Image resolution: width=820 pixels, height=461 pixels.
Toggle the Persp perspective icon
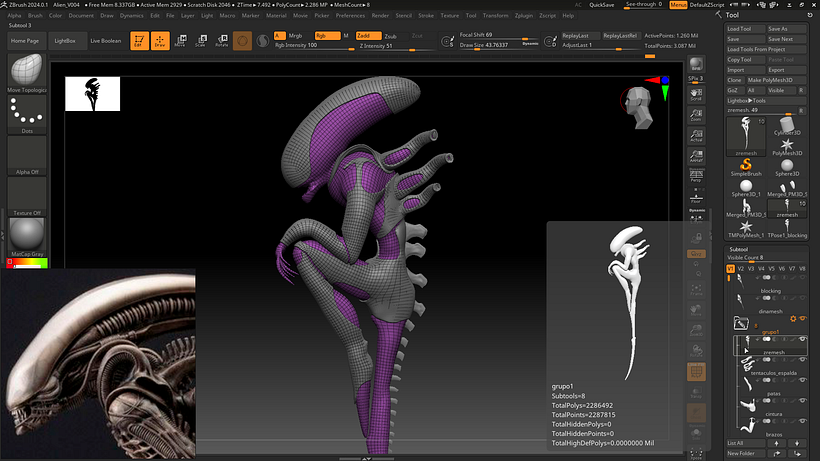pyautogui.click(x=696, y=176)
